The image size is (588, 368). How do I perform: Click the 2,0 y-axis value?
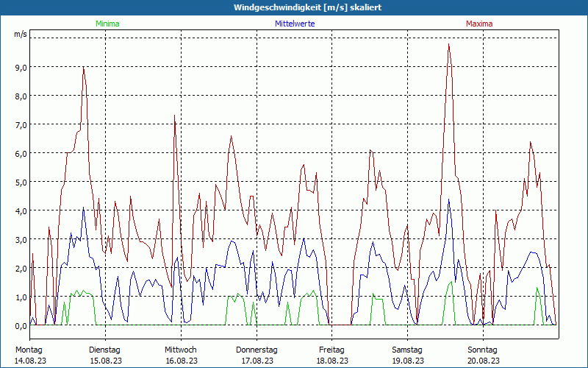pos(21,269)
